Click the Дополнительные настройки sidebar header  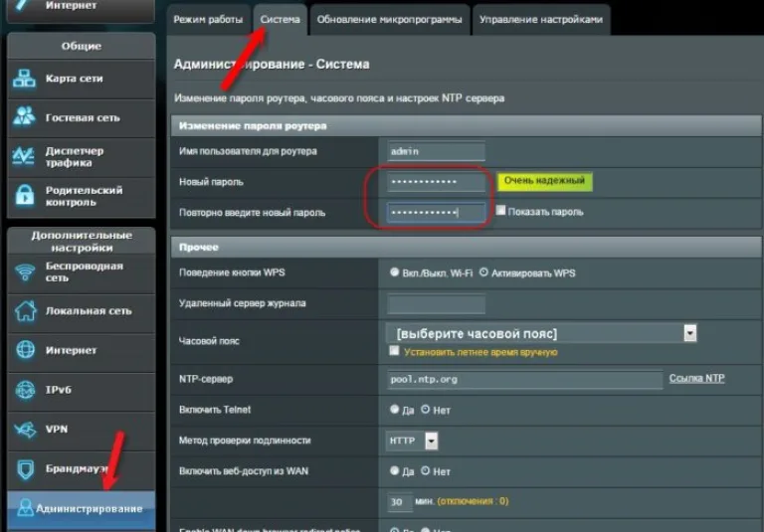coord(82,242)
